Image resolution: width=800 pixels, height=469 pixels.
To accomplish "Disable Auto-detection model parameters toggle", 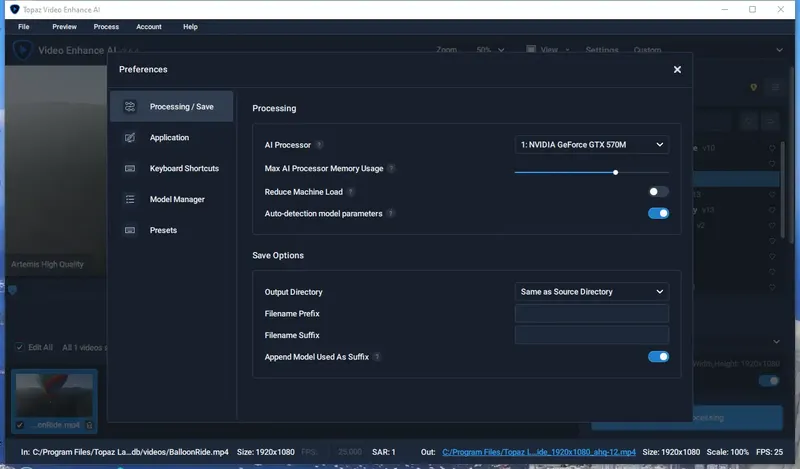I will pyautogui.click(x=658, y=213).
